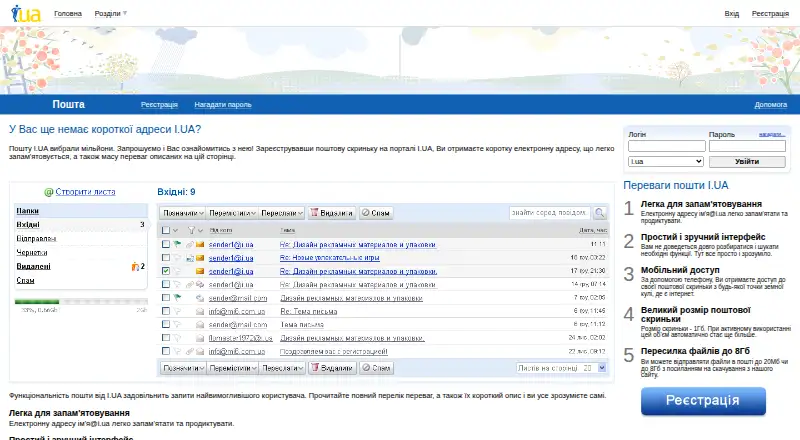Click the paperclip icon on the 07:14 email
Image resolution: width=800 pixels, height=440 pixels.
pos(189,284)
